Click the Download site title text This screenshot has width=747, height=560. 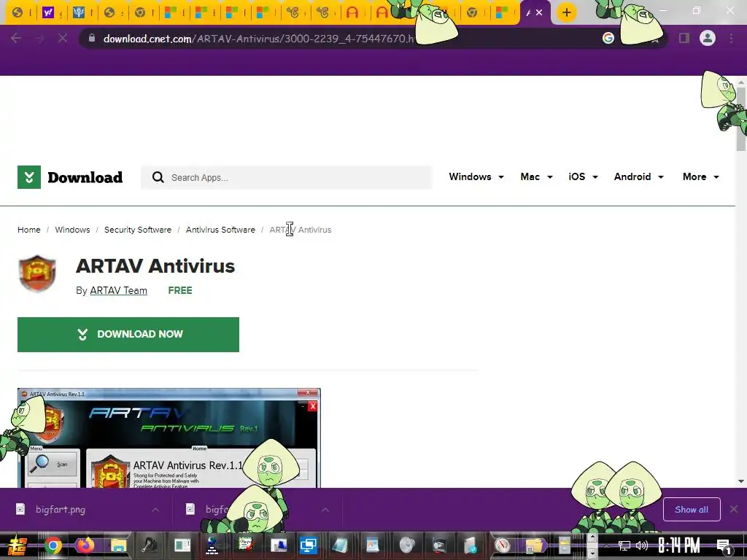click(85, 177)
